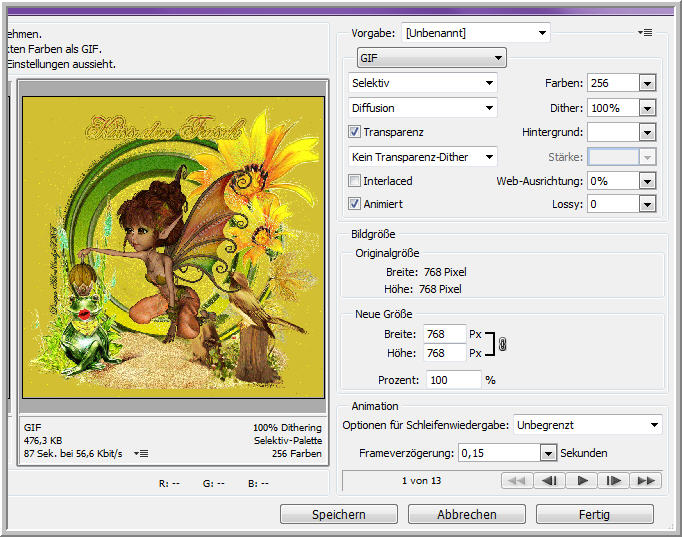Open the optimize panel flyout menu icon
The height and width of the screenshot is (537, 682).
pos(645,33)
